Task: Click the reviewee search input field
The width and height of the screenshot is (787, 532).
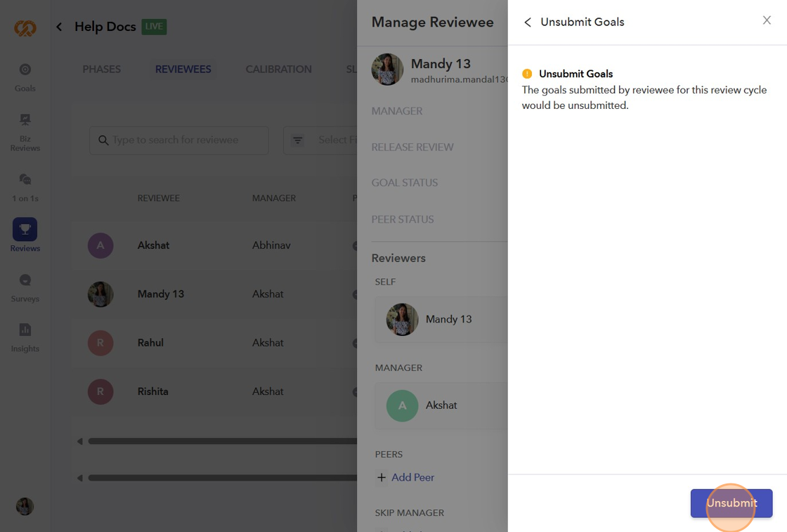Action: coord(179,140)
